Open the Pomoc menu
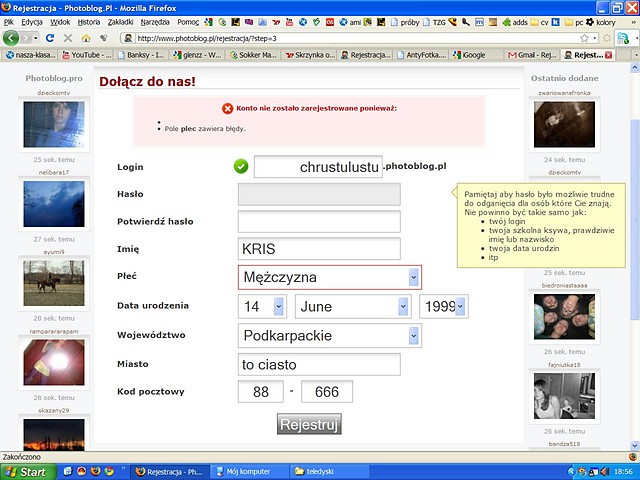This screenshot has height=480, width=640. coord(188,22)
